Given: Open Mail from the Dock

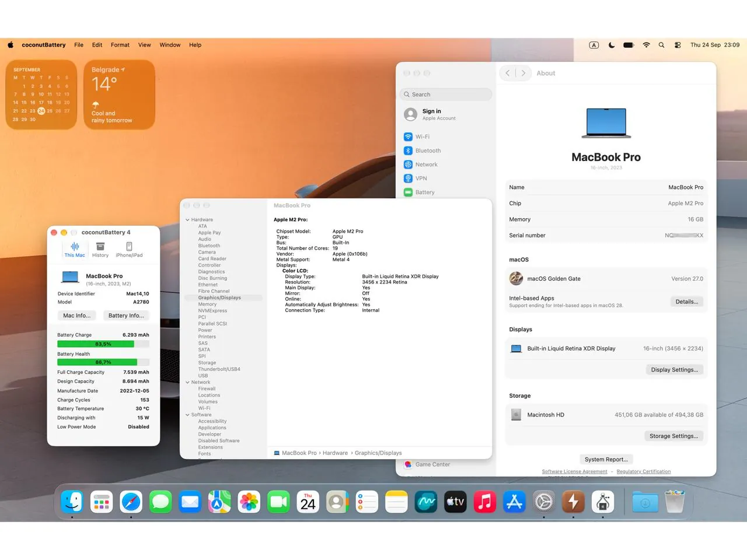Looking at the screenshot, I should [x=190, y=502].
